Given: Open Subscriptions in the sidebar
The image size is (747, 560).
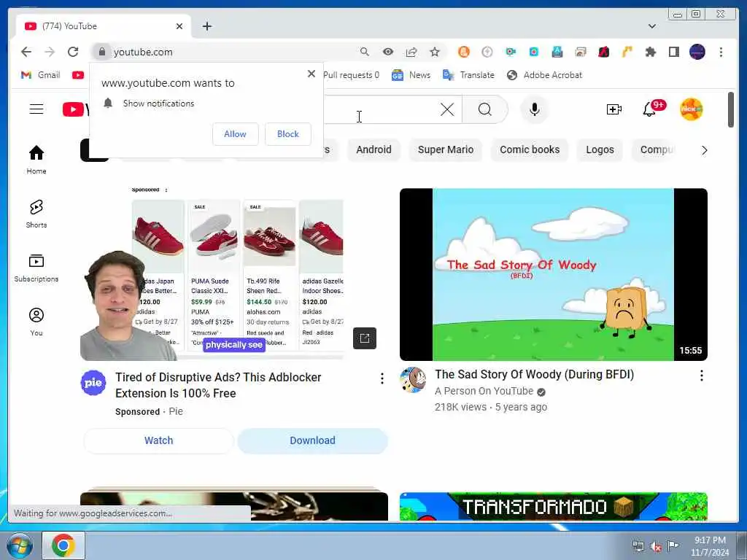Looking at the screenshot, I should click(x=36, y=268).
